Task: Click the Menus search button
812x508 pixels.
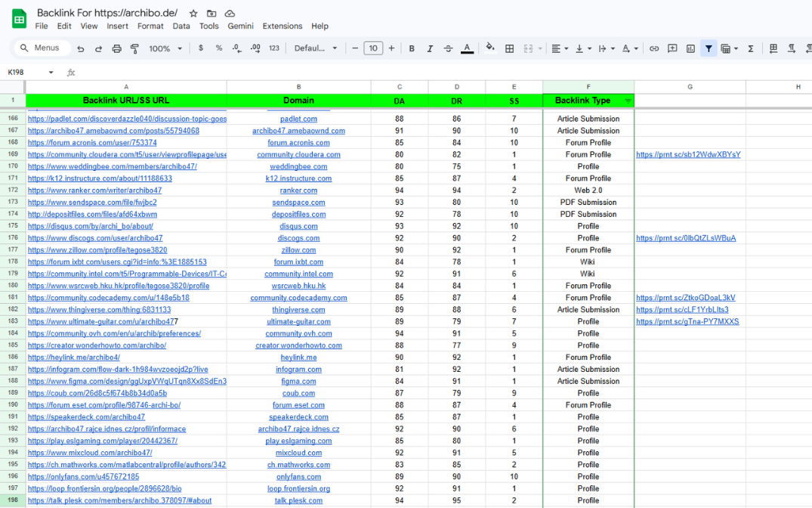Action: 39,48
